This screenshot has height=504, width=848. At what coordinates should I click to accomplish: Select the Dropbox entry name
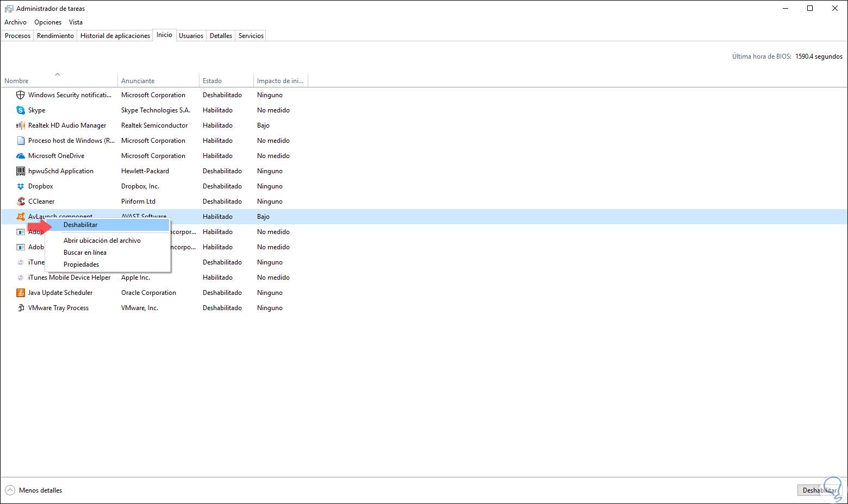point(41,186)
